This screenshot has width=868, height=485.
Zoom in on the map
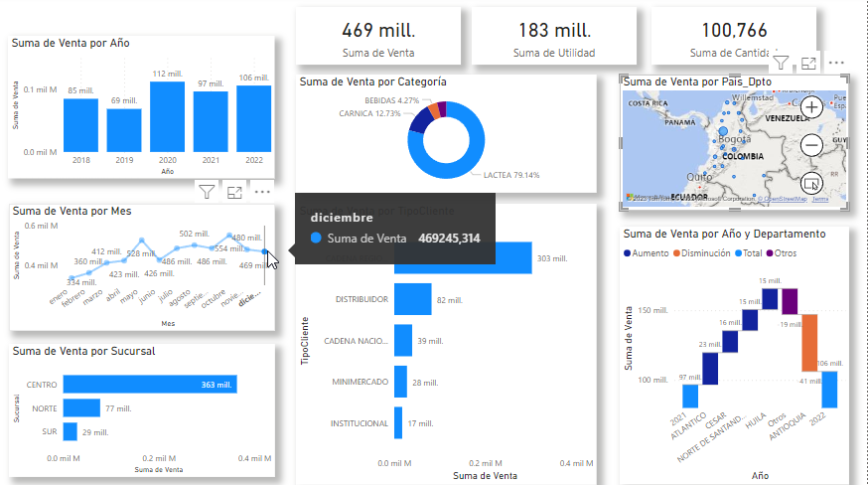point(811,107)
